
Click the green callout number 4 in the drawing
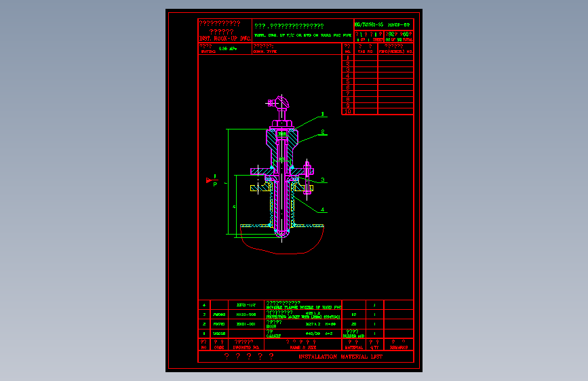tap(323, 210)
